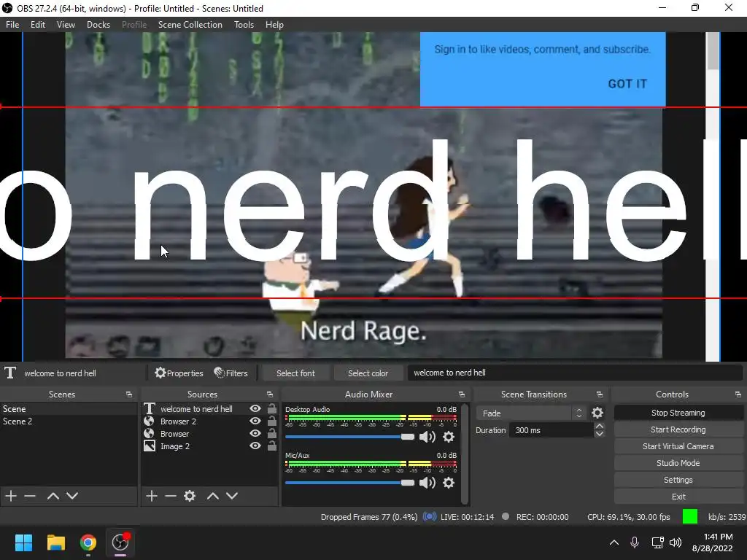747x560 pixels.
Task: Open the Scene Collection menu
Action: 190,25
